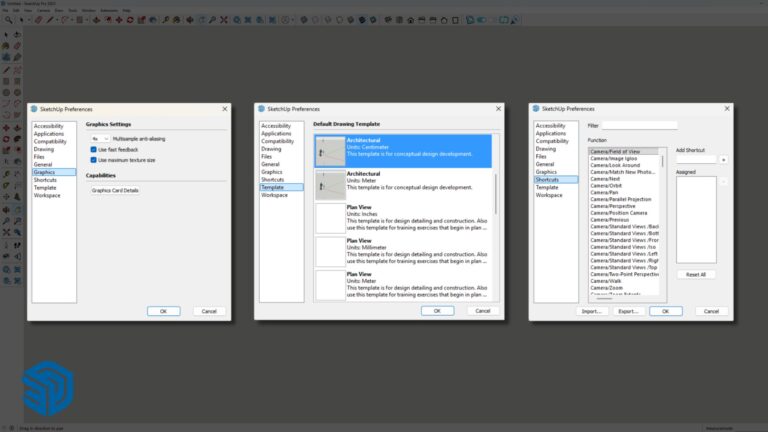Select Drawing in Template dialog sidebar

click(271, 149)
